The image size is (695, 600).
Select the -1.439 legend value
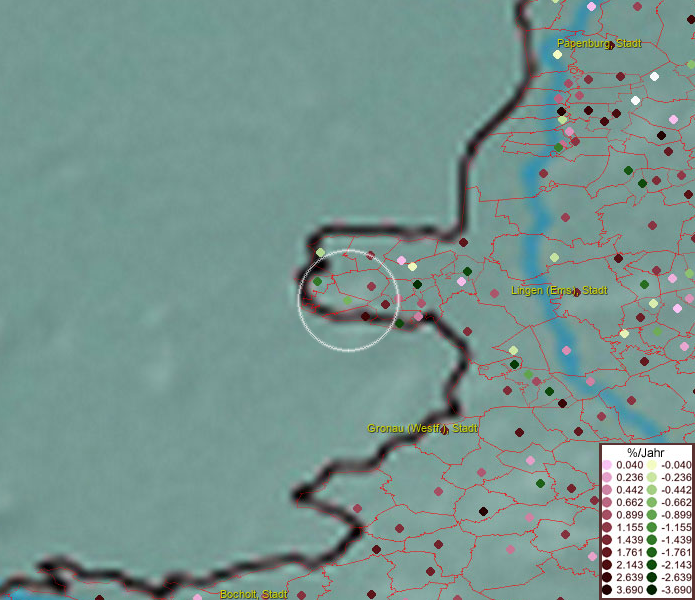(x=676, y=540)
